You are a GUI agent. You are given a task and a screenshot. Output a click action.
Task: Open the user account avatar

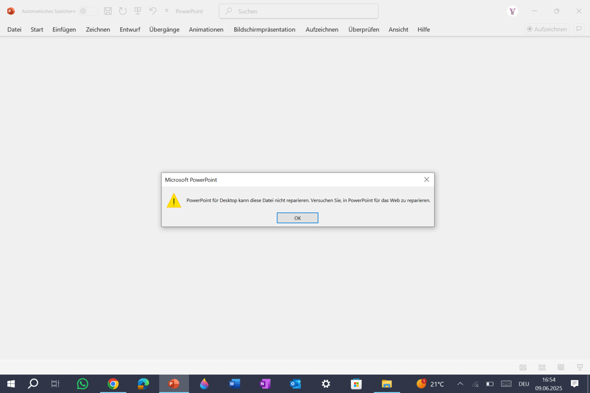point(512,11)
